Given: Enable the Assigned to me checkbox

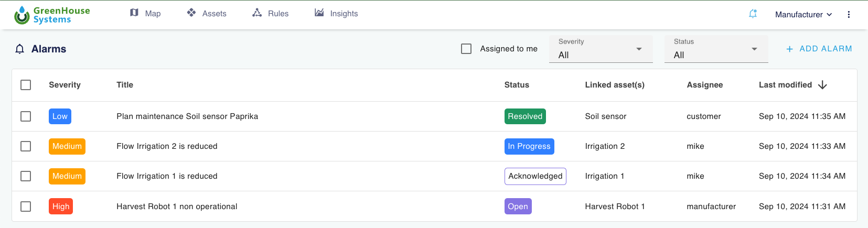Looking at the screenshot, I should (466, 49).
